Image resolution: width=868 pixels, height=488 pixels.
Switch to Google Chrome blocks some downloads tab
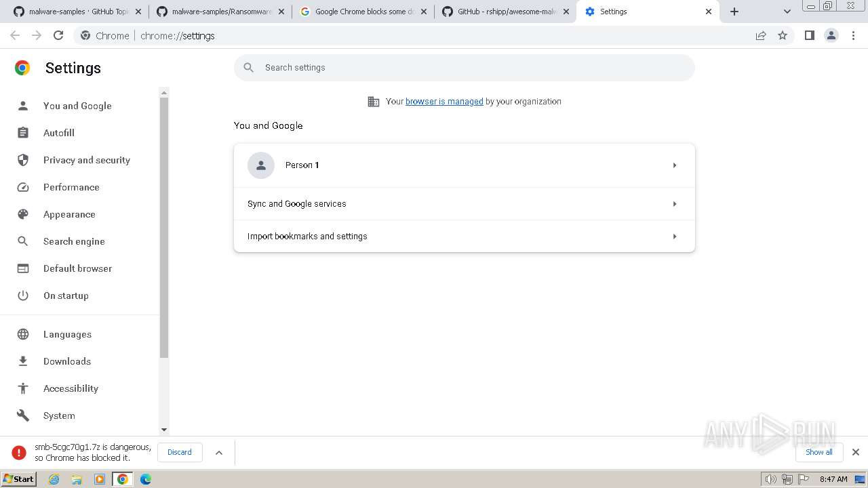tap(364, 12)
